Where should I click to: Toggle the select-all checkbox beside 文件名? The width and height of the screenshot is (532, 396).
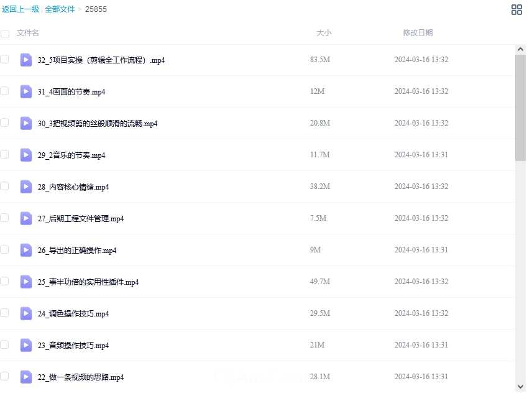[x=5, y=34]
